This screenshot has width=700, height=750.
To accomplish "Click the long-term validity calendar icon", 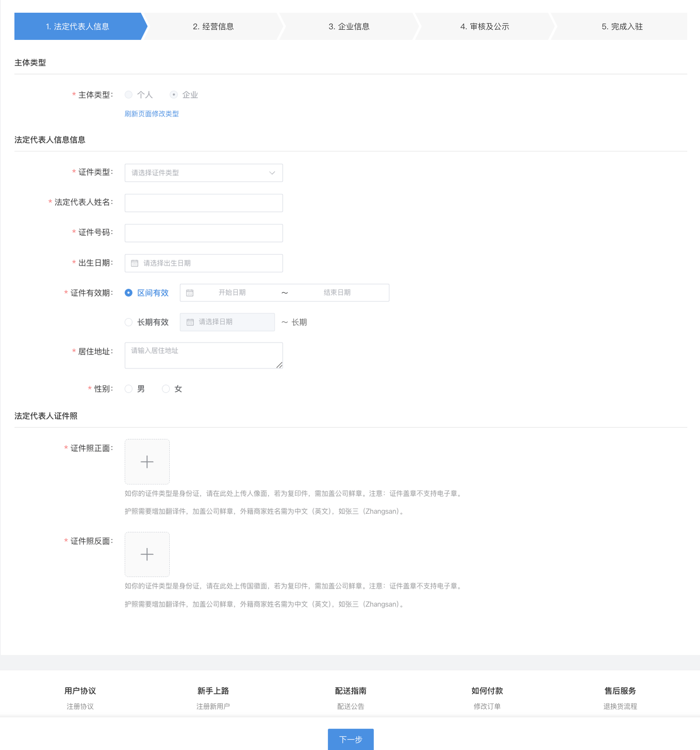I will tap(190, 322).
